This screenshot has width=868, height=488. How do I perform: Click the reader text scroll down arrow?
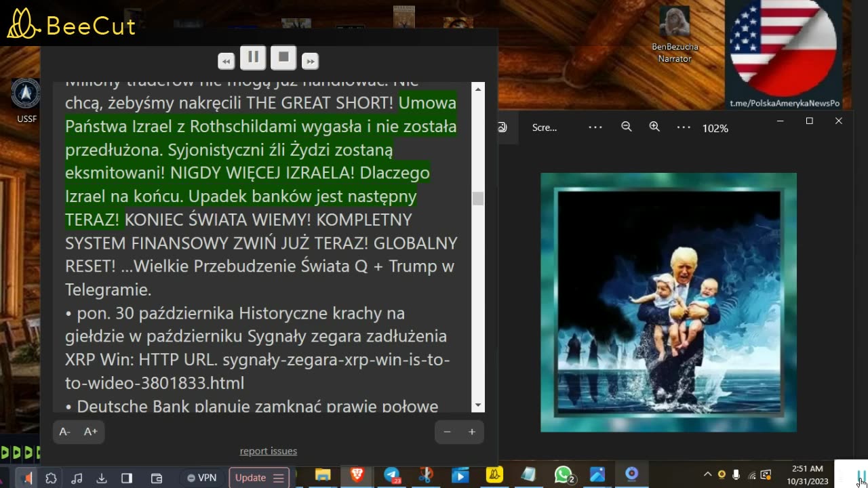[478, 405]
